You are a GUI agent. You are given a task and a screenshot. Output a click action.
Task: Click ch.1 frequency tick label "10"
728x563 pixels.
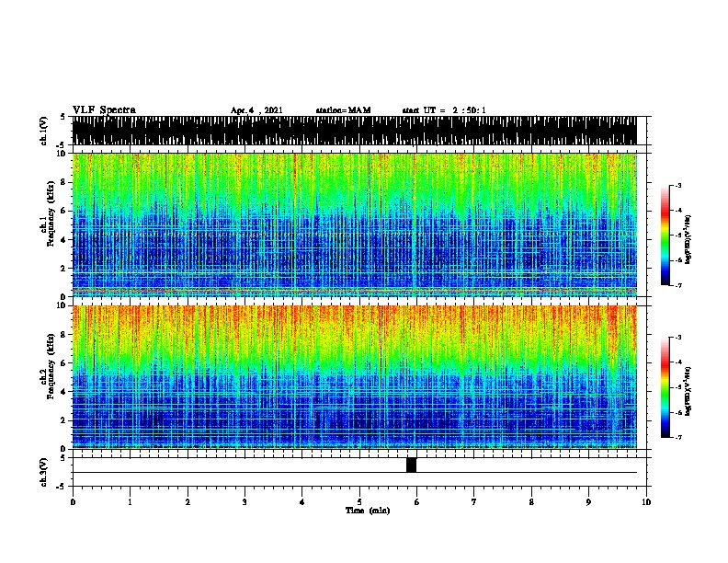coord(62,154)
